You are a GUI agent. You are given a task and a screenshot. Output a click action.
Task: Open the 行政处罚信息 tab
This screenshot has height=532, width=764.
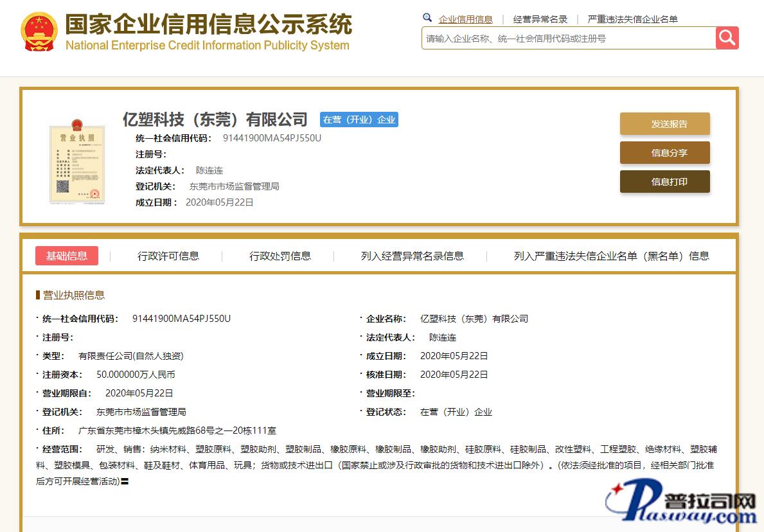[280, 256]
